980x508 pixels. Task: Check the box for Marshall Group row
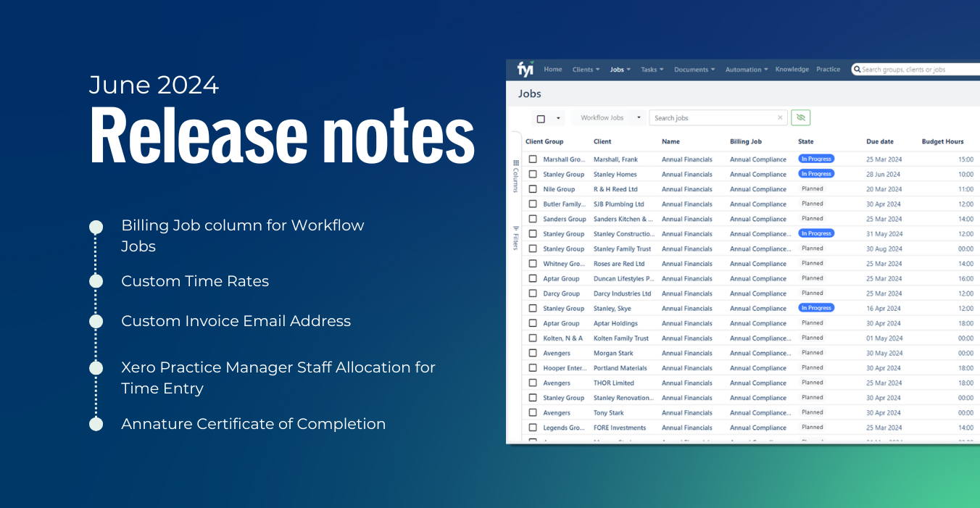[533, 159]
